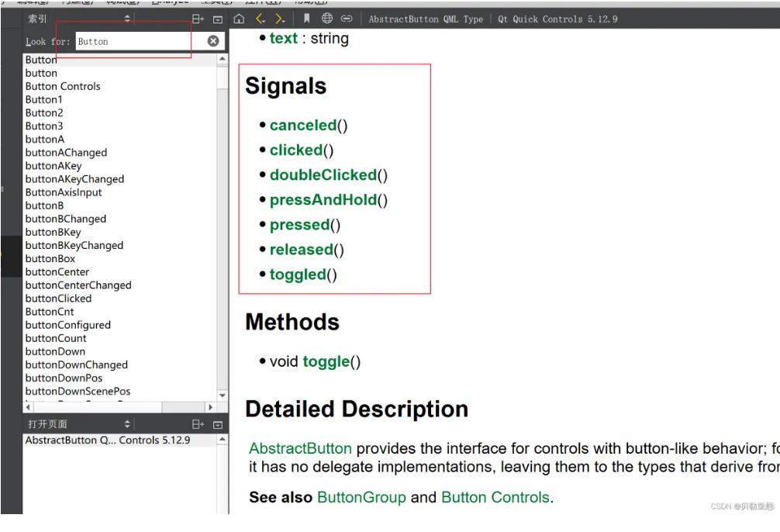The height and width of the screenshot is (532, 780).
Task: Open the Forward button history dropdown
Action: tap(284, 21)
